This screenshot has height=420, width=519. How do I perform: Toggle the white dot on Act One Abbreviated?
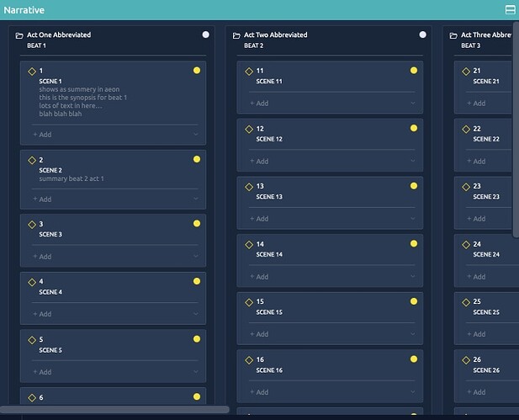(x=206, y=35)
